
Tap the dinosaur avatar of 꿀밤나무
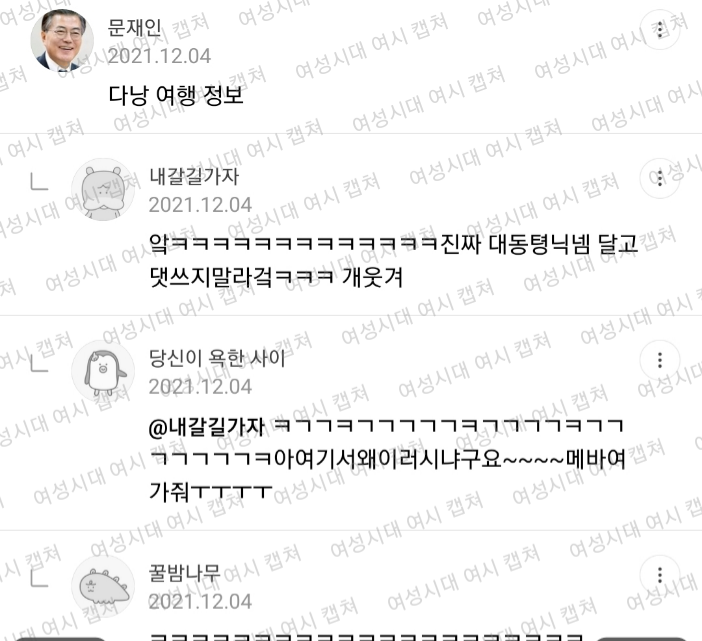pyautogui.click(x=103, y=586)
